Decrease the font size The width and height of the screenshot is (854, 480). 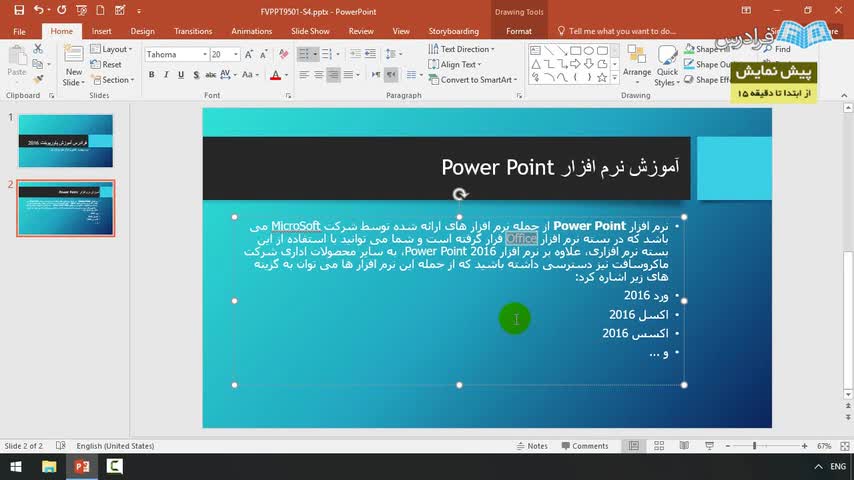[264, 54]
